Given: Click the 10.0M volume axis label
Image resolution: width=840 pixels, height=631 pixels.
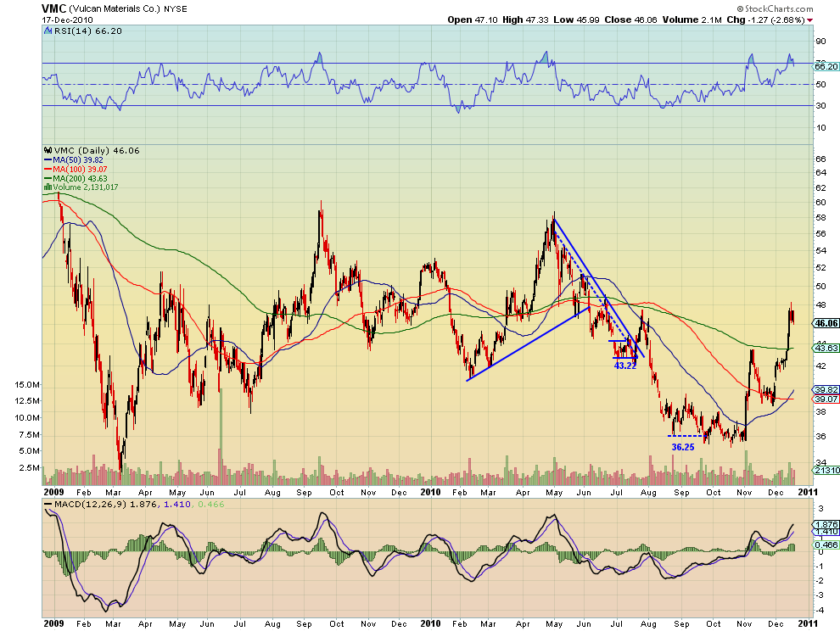Looking at the screenshot, I should [27, 418].
